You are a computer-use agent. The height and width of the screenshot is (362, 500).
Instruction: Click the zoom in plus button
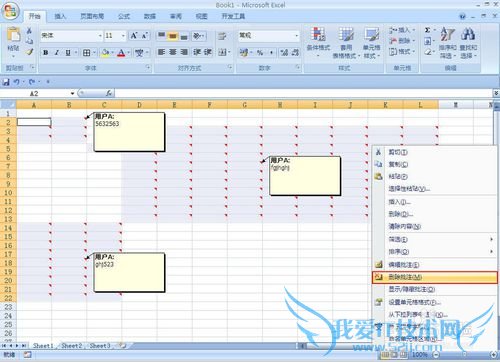click(x=494, y=355)
